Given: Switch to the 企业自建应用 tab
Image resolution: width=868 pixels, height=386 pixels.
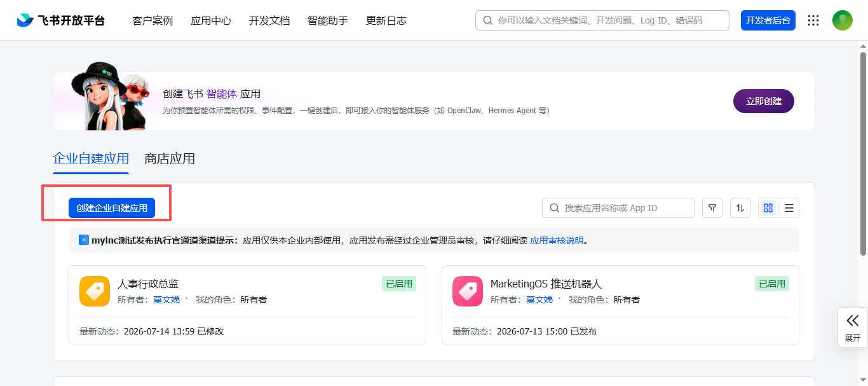Looking at the screenshot, I should [91, 158].
